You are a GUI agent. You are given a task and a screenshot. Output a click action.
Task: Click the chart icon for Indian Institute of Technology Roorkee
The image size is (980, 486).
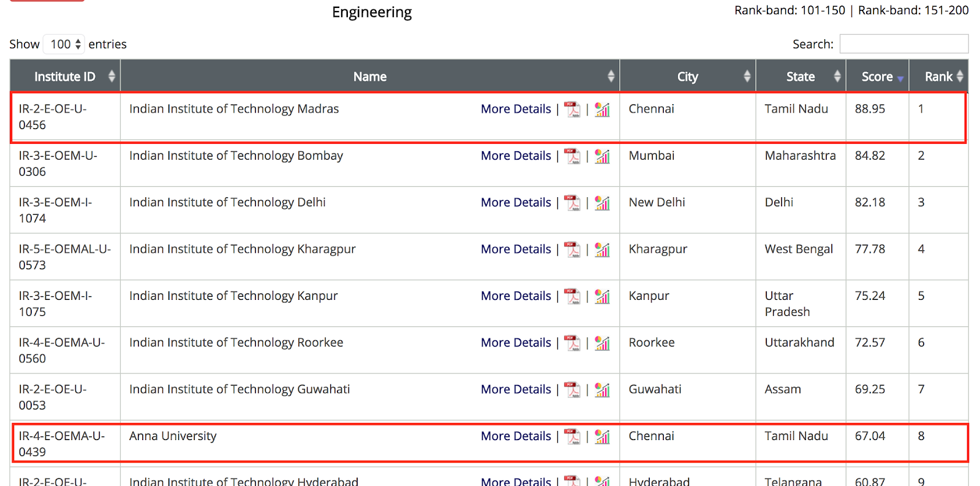(x=602, y=343)
